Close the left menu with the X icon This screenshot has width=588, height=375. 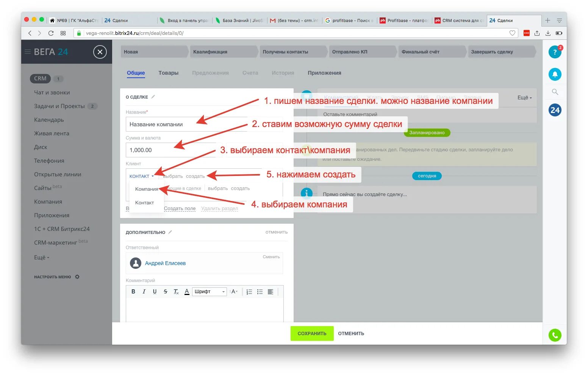pos(100,52)
